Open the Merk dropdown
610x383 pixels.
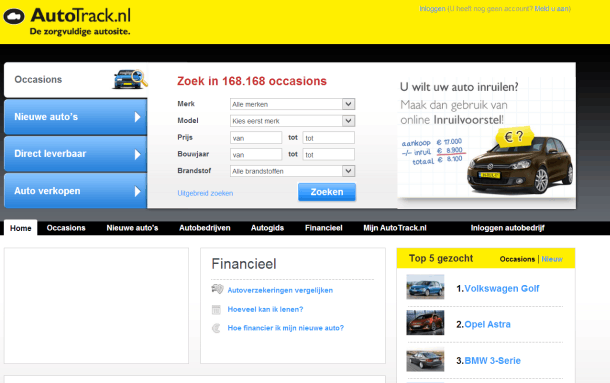(x=293, y=104)
